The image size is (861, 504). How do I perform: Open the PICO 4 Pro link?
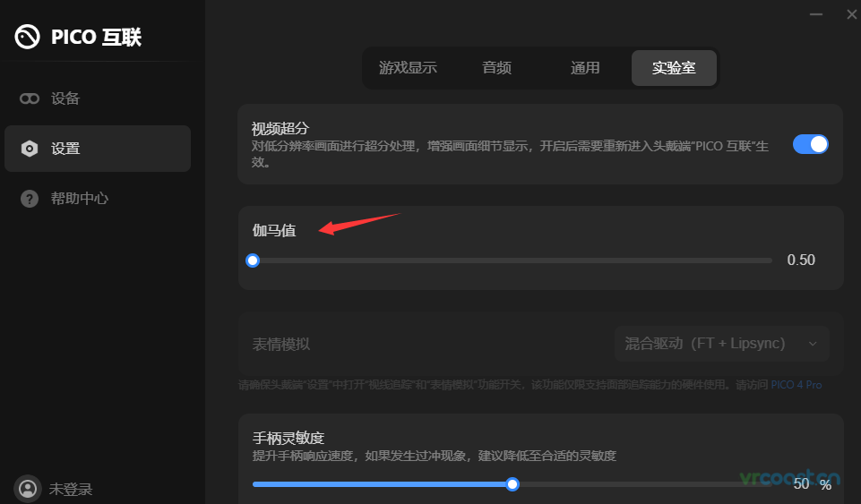pos(796,385)
